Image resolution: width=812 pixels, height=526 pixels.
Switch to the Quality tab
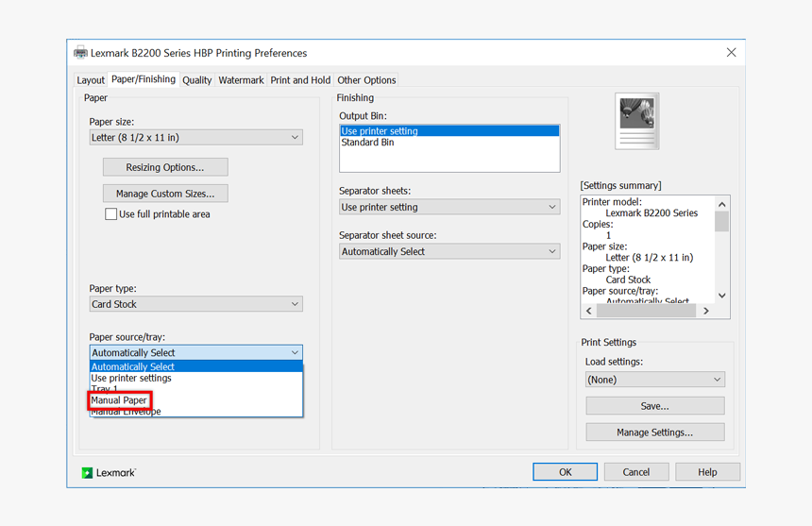pos(196,80)
